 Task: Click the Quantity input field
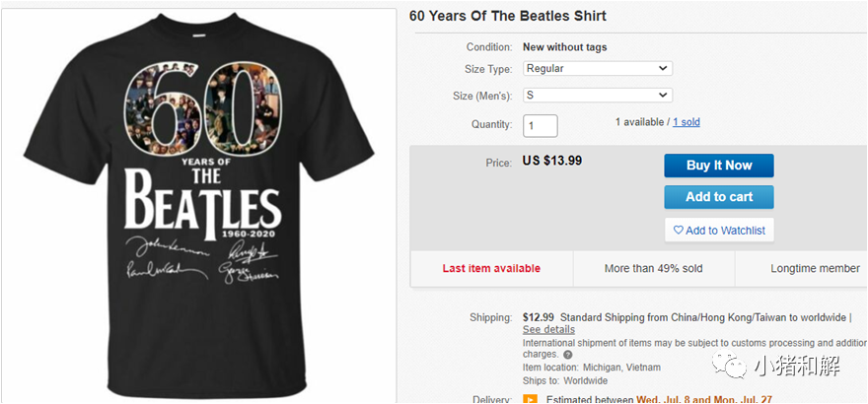point(541,125)
